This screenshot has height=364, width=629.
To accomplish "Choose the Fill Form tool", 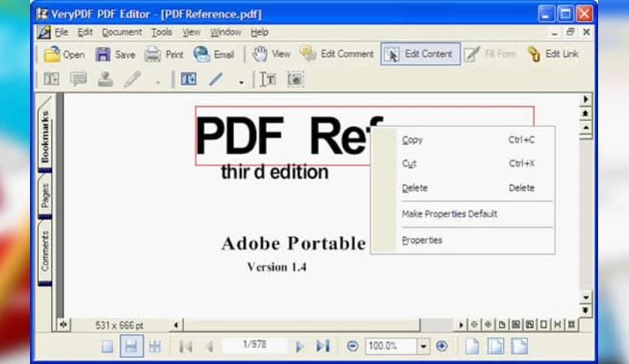I will [x=491, y=54].
